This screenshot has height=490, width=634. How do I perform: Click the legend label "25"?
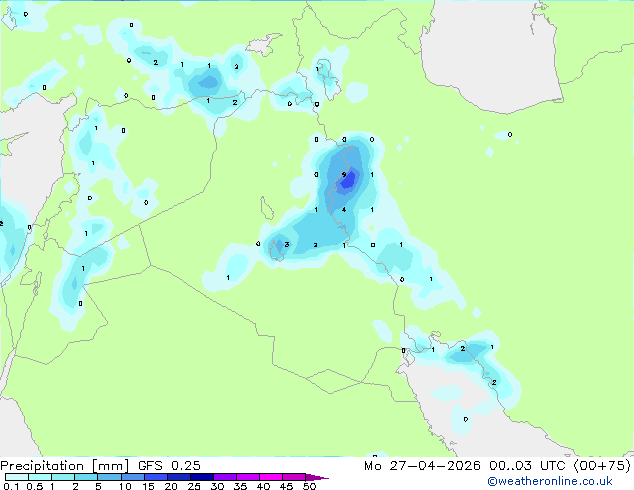click(194, 486)
